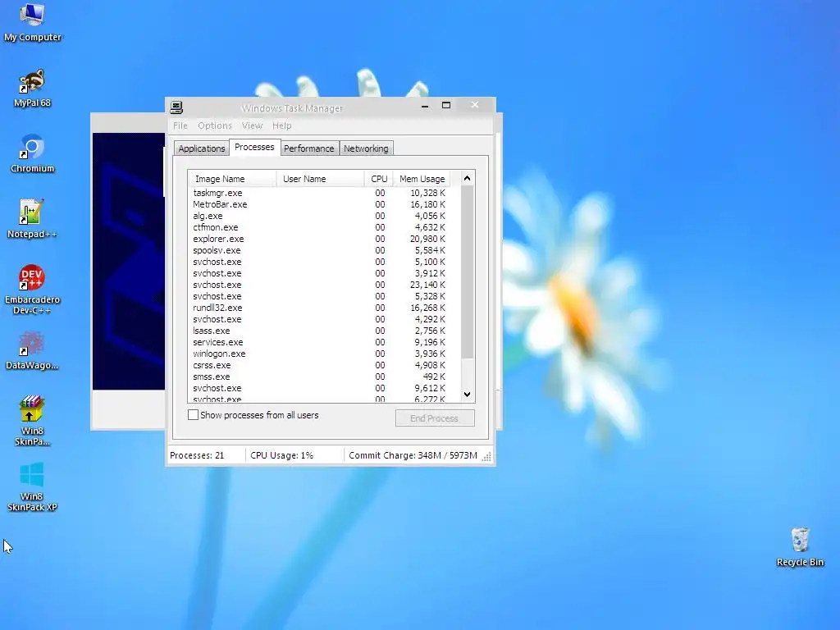This screenshot has height=630, width=840.
Task: Click Processes: 21 in status bar
Action: [x=197, y=455]
